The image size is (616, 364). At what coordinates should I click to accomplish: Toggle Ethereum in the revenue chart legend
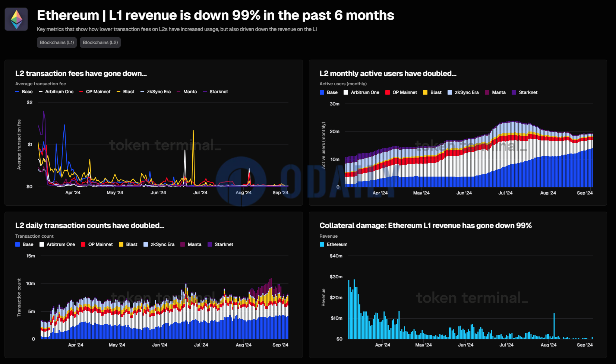point(334,244)
